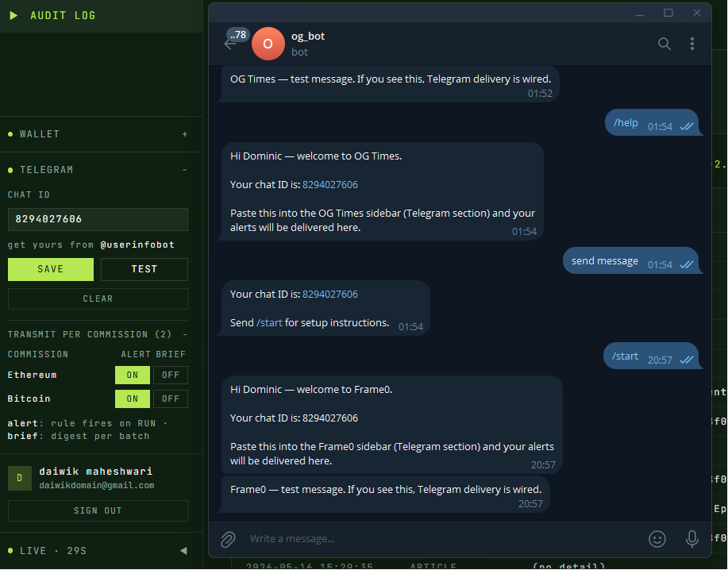This screenshot has height=570, width=728.
Task: Click the Chat ID input field
Action: (98, 219)
